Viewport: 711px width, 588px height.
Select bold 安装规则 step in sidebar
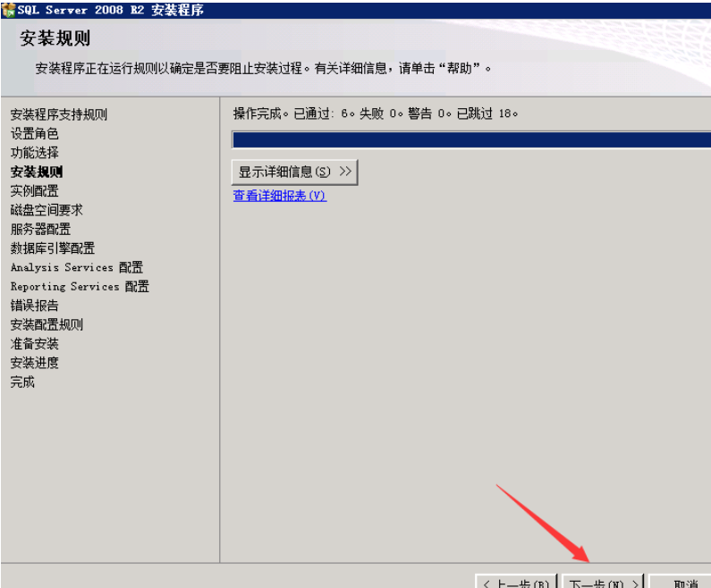pyautogui.click(x=37, y=172)
